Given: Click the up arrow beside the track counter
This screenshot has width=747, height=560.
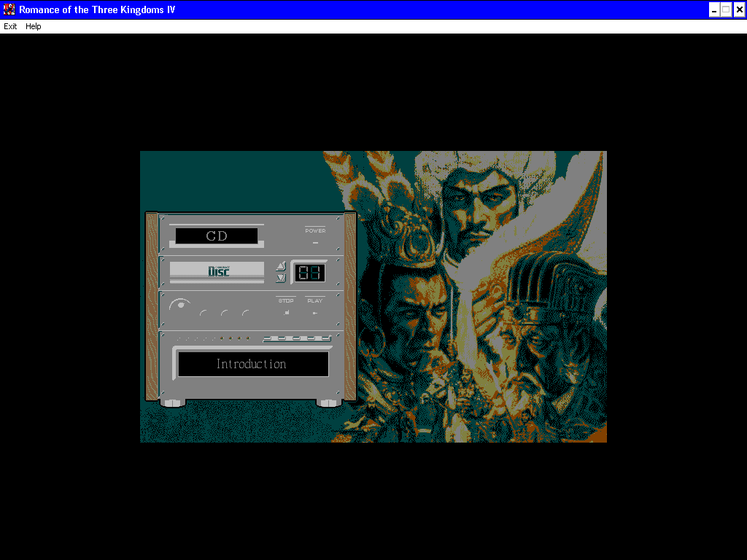Looking at the screenshot, I should [x=281, y=266].
